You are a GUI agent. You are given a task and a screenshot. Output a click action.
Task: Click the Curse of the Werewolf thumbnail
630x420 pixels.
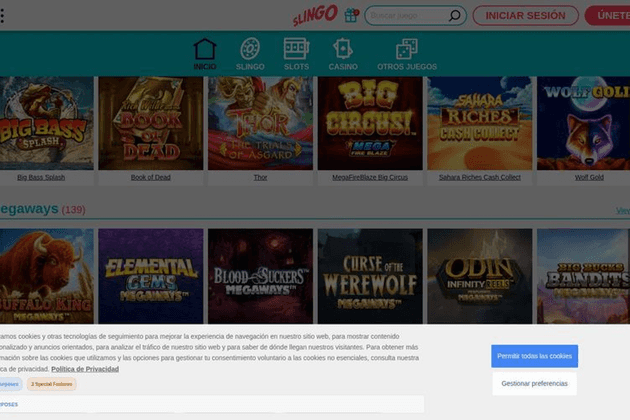pyautogui.click(x=370, y=276)
